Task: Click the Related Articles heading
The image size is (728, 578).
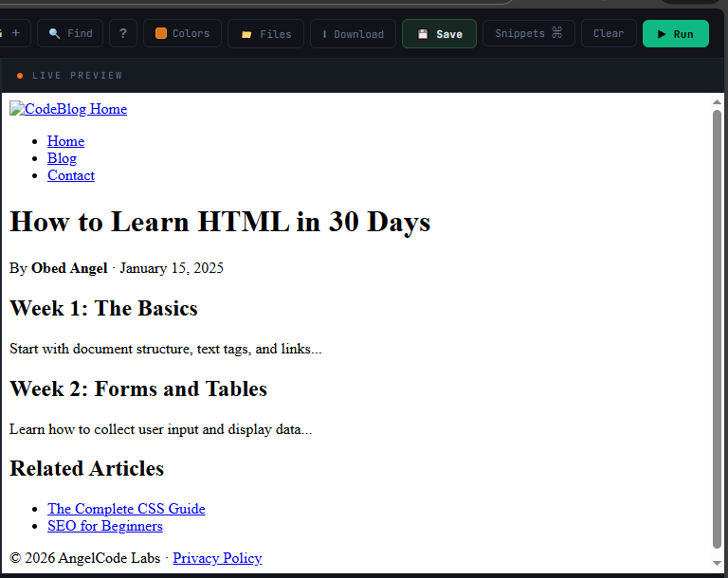Action: pyautogui.click(x=87, y=468)
